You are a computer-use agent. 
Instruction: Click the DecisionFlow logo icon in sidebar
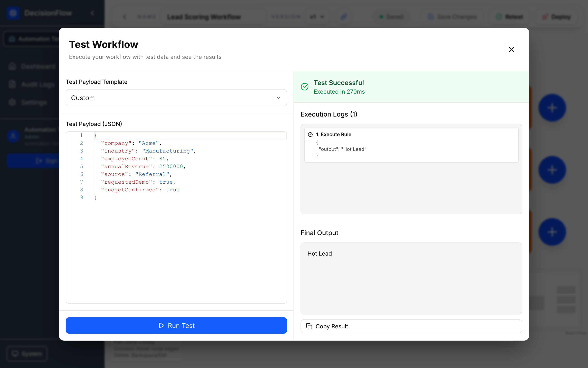(13, 13)
